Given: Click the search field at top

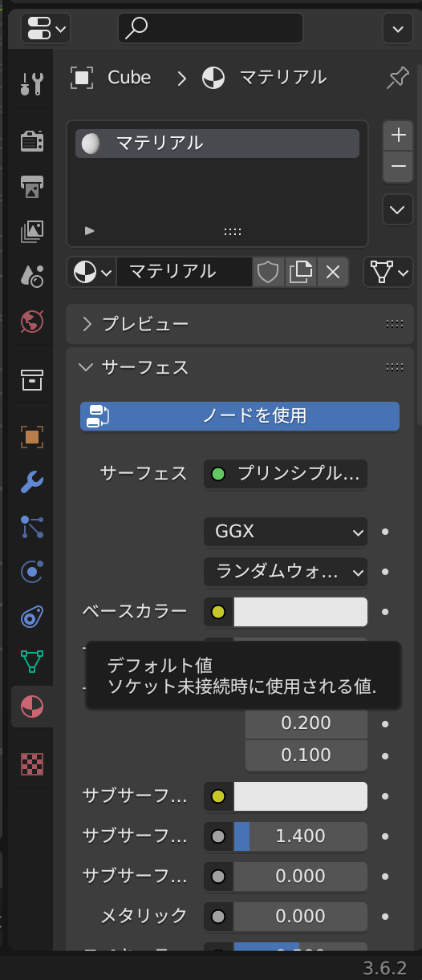Looking at the screenshot, I should (210, 28).
